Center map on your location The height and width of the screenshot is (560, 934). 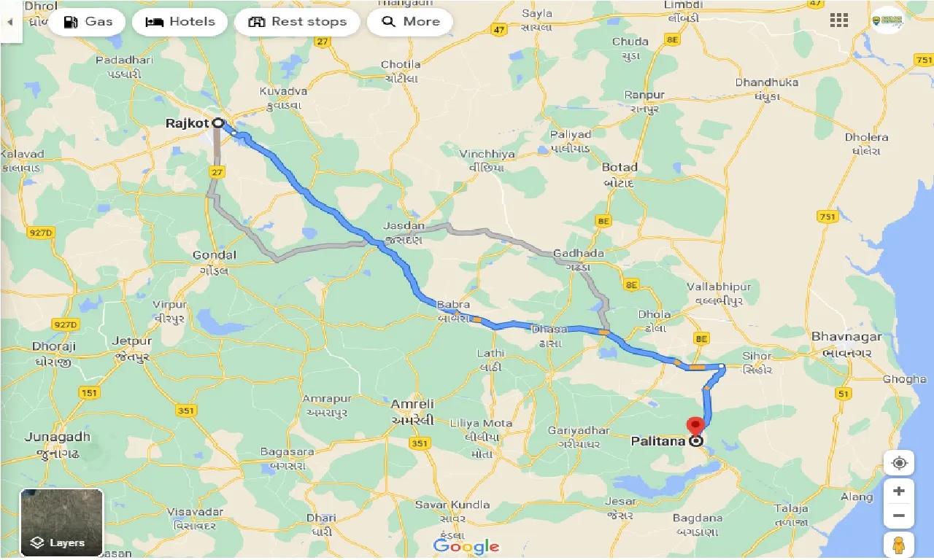[899, 463]
